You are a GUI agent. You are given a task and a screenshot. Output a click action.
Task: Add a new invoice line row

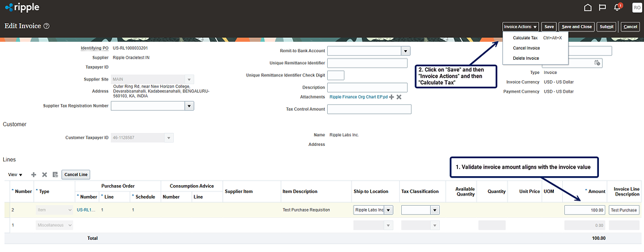tap(33, 175)
